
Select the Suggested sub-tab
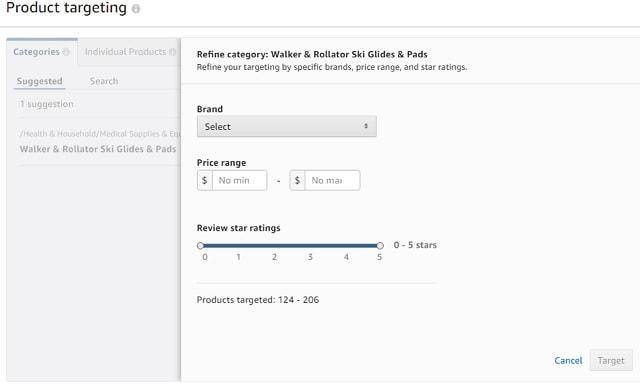[x=40, y=81]
